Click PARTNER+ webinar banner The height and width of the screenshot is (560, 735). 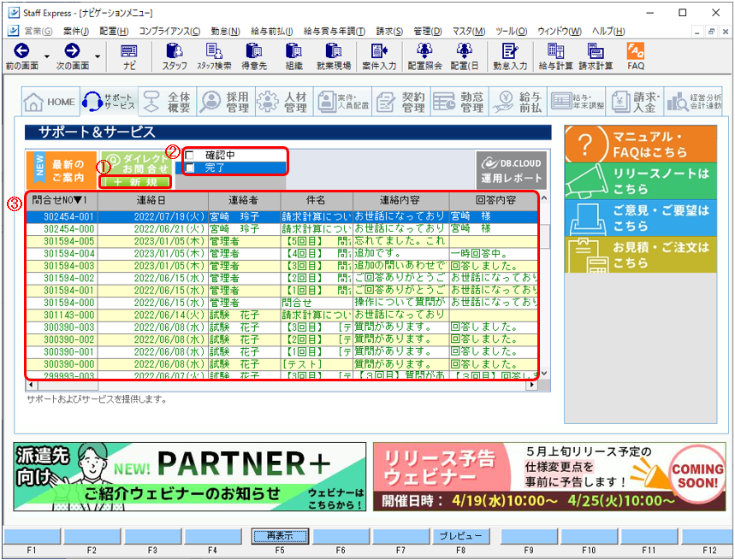point(190,477)
